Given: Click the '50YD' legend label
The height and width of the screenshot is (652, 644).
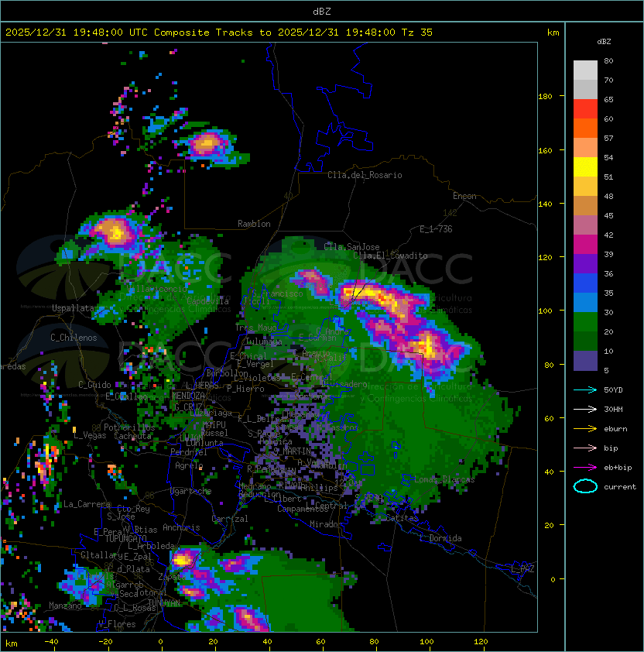Looking at the screenshot, I should 613,390.
